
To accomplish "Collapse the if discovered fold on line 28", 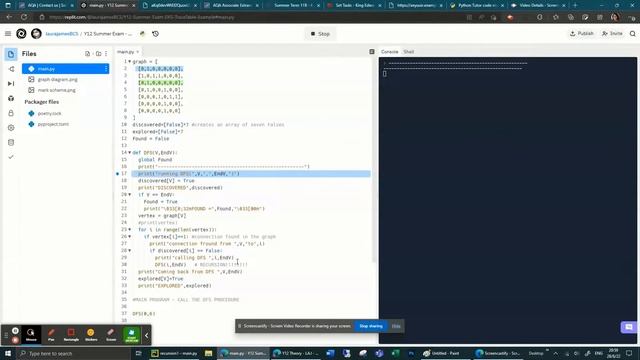I will click(x=130, y=251).
